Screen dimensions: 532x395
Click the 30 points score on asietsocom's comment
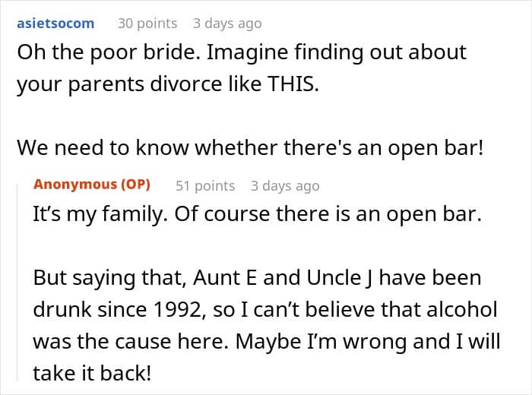tap(147, 24)
